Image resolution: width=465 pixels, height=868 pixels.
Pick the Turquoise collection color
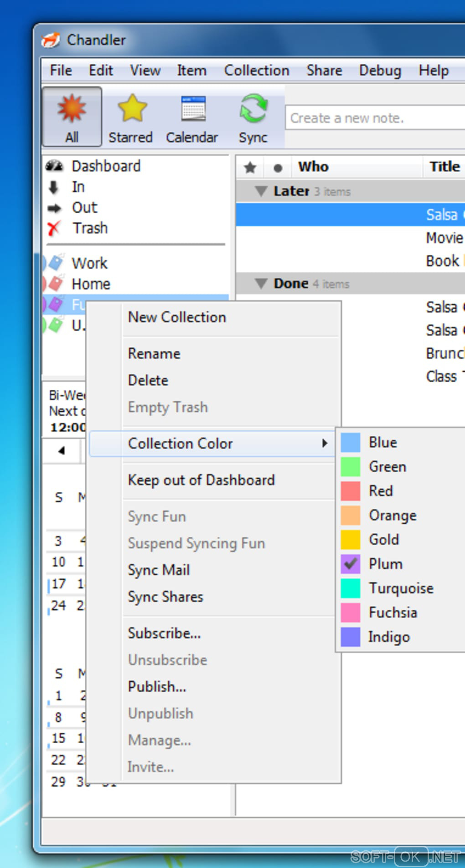click(x=402, y=588)
